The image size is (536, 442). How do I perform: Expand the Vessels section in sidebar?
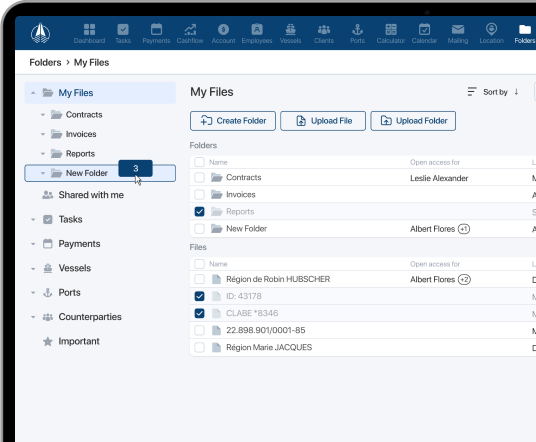click(x=33, y=269)
